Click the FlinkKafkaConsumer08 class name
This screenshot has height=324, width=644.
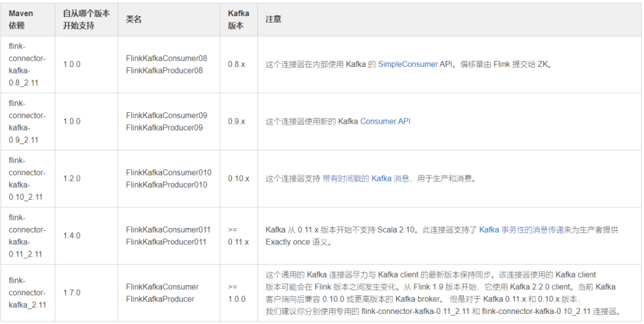(166, 58)
